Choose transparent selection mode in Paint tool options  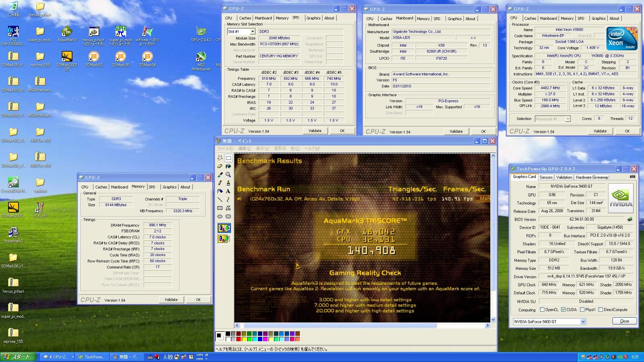(x=224, y=239)
